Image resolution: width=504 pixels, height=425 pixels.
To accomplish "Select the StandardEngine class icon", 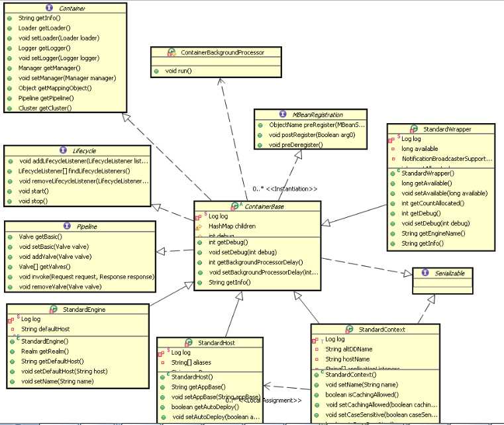I will click(x=54, y=309).
